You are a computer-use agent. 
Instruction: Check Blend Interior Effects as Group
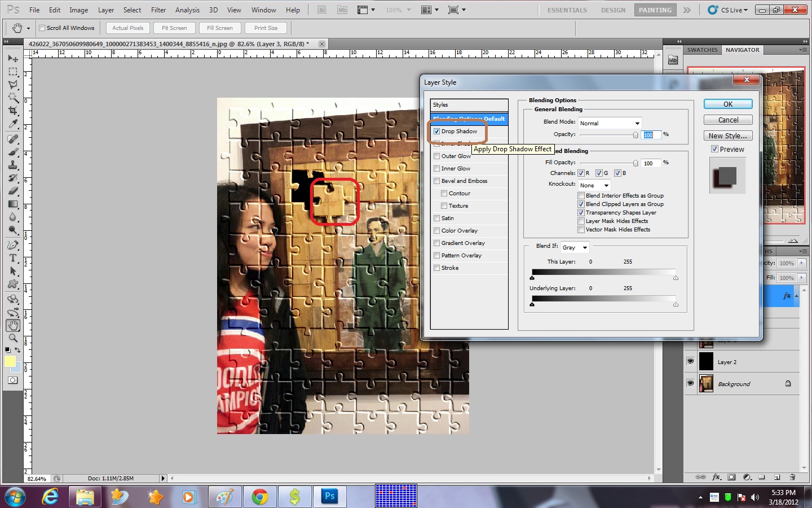pyautogui.click(x=581, y=195)
